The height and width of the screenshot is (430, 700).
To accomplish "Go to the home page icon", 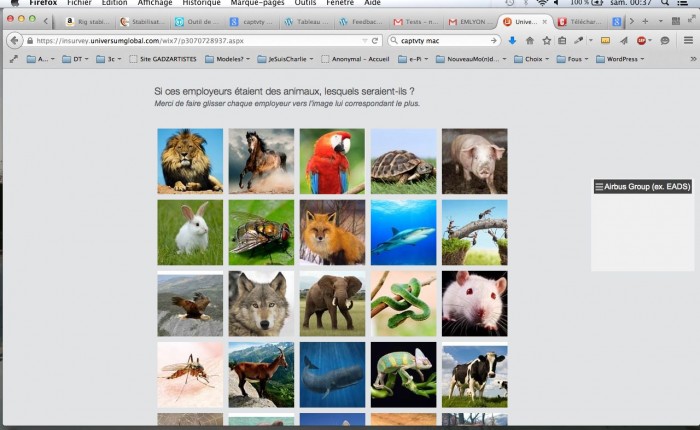I will pos(529,41).
